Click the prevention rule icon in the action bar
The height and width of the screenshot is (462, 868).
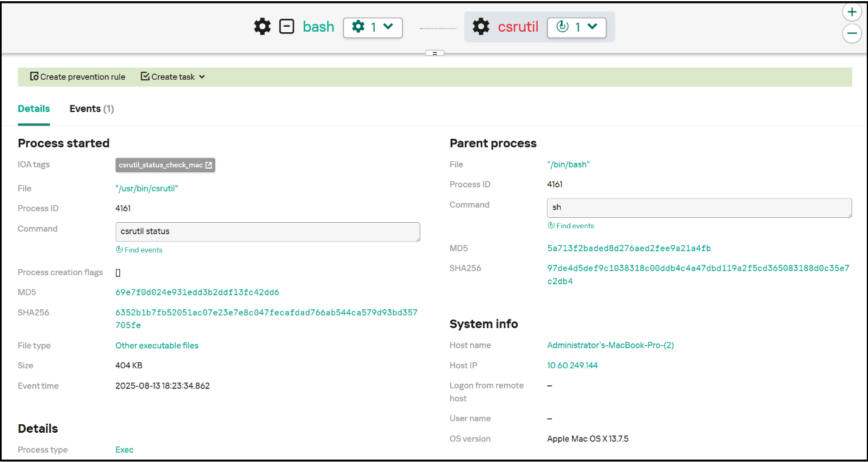coord(33,77)
